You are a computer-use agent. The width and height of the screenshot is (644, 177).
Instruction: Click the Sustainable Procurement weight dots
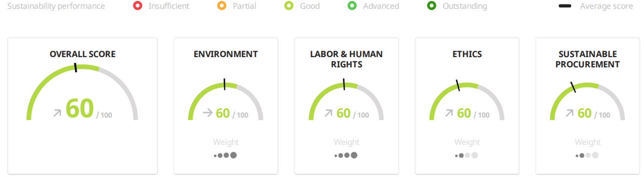tap(587, 155)
